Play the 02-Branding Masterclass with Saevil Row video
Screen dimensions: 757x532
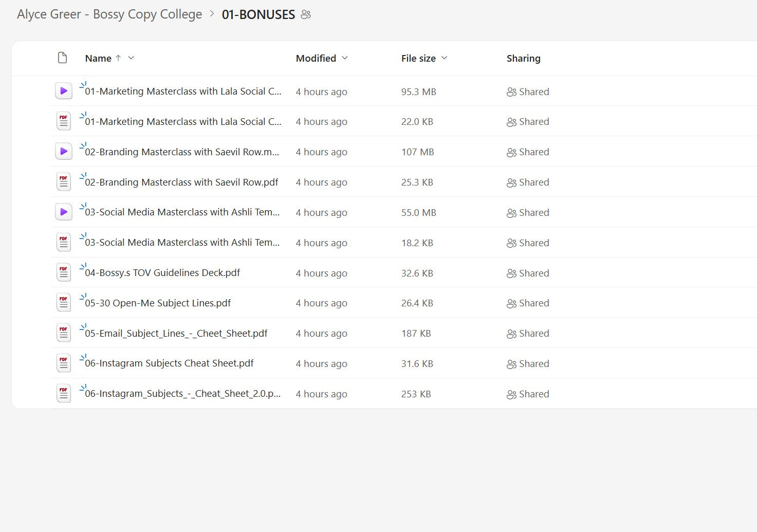[63, 151]
